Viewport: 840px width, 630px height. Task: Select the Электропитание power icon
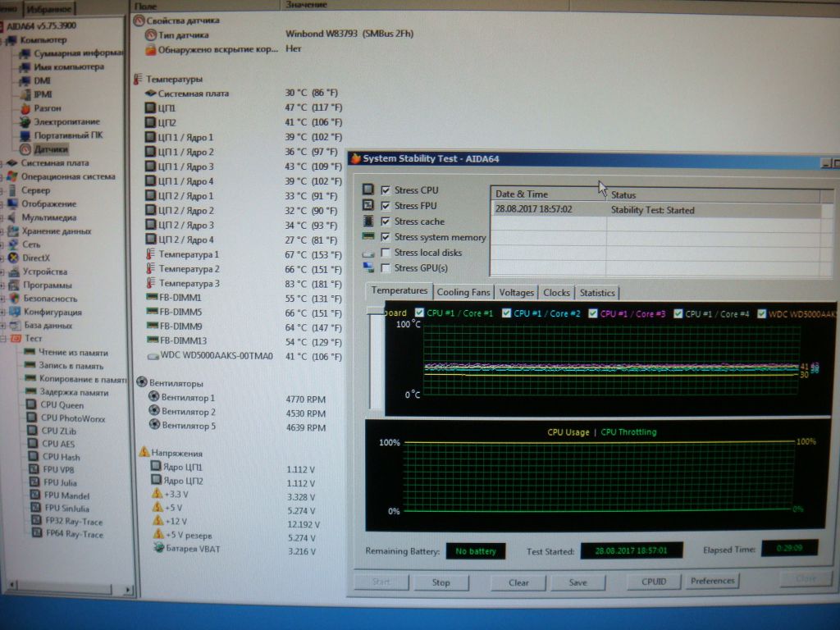[25, 121]
